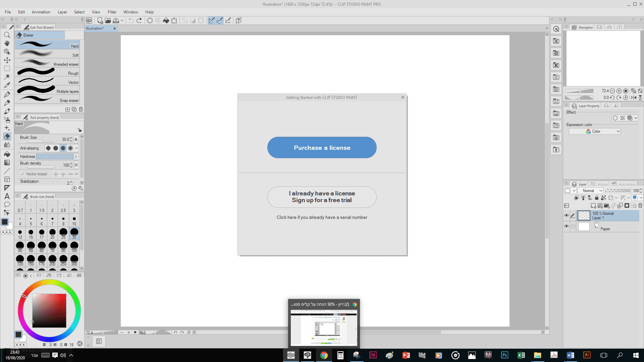Select the Text tool

click(7, 196)
